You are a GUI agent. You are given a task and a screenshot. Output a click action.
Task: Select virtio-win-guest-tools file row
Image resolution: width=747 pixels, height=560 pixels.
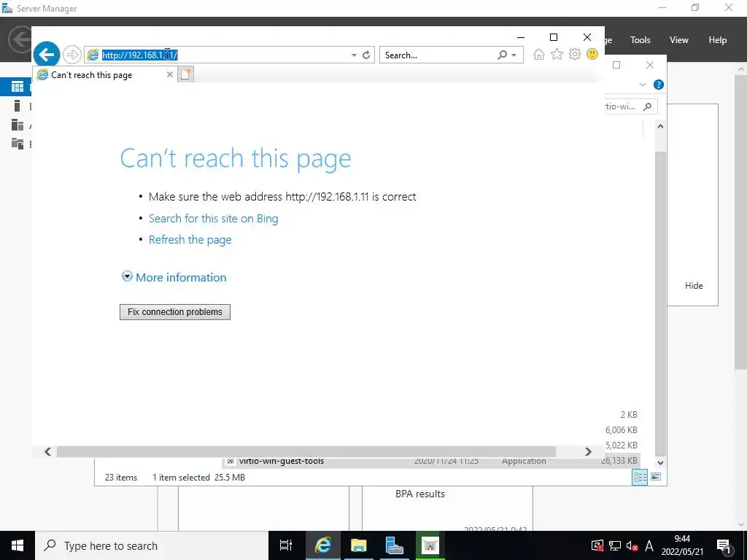click(432, 461)
